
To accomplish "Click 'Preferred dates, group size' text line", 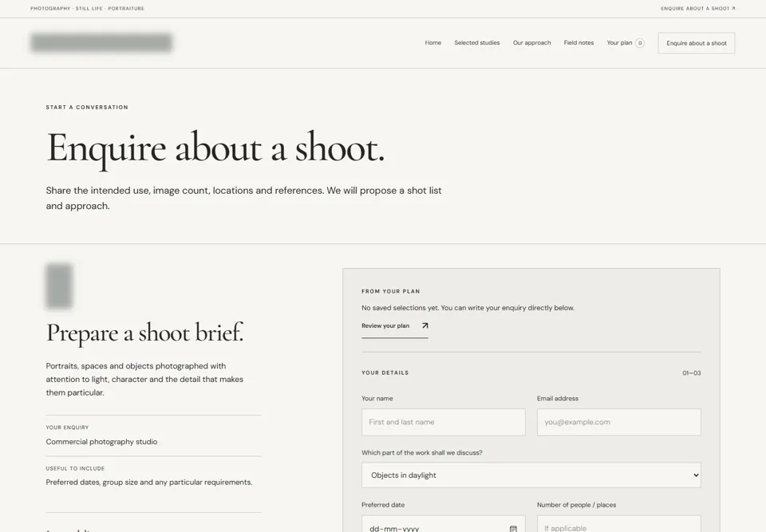I will (149, 483).
